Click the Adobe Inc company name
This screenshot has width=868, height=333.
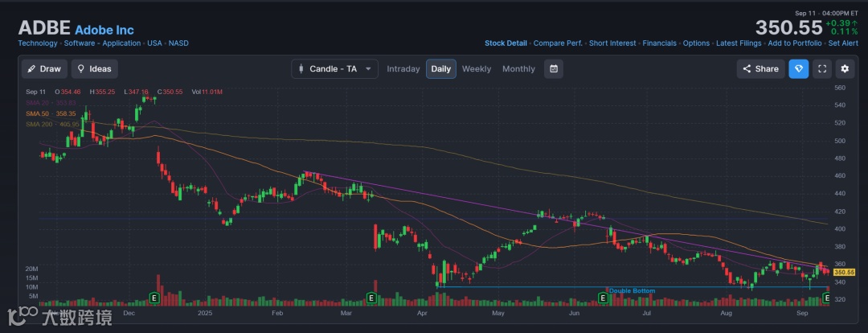(x=104, y=30)
